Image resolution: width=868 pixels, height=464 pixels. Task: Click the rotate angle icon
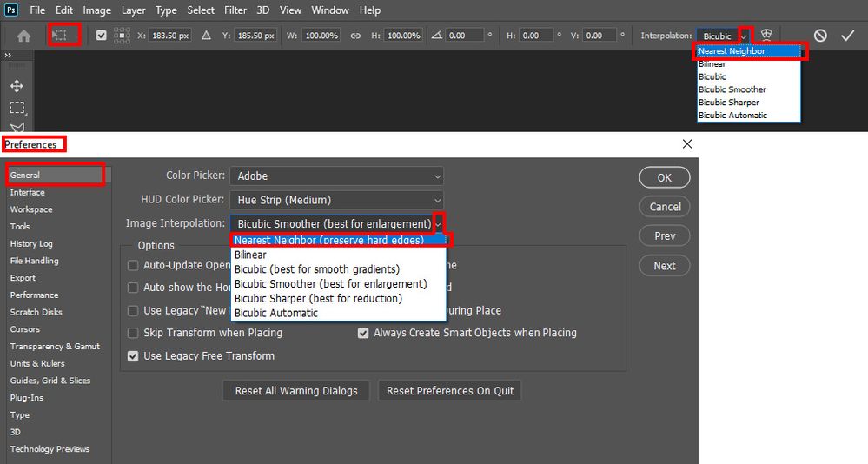click(437, 36)
